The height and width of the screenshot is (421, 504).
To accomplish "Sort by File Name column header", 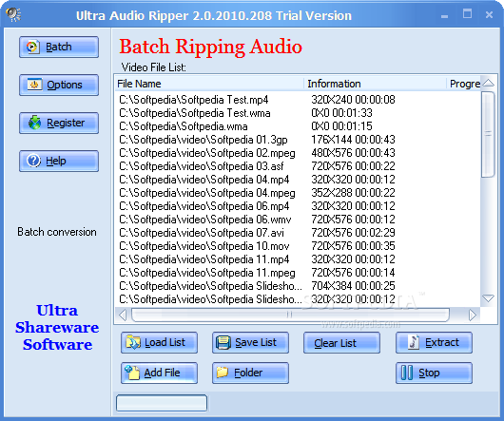I will click(209, 84).
